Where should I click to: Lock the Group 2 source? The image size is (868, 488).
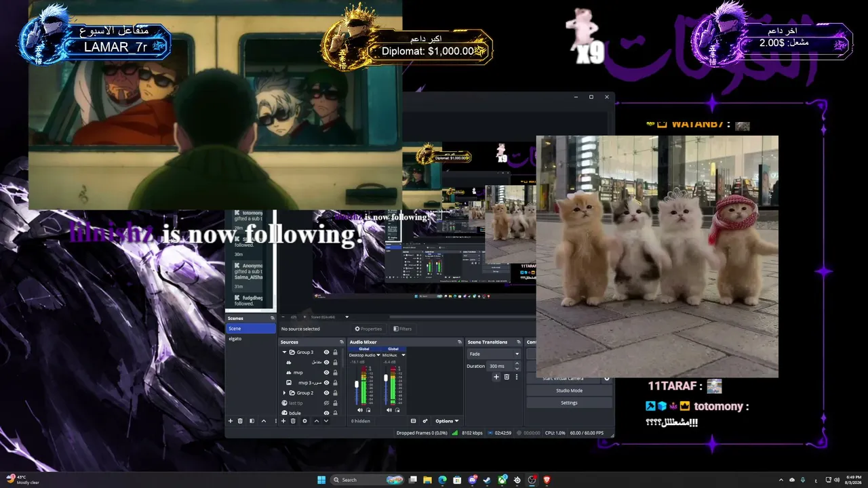tap(335, 393)
